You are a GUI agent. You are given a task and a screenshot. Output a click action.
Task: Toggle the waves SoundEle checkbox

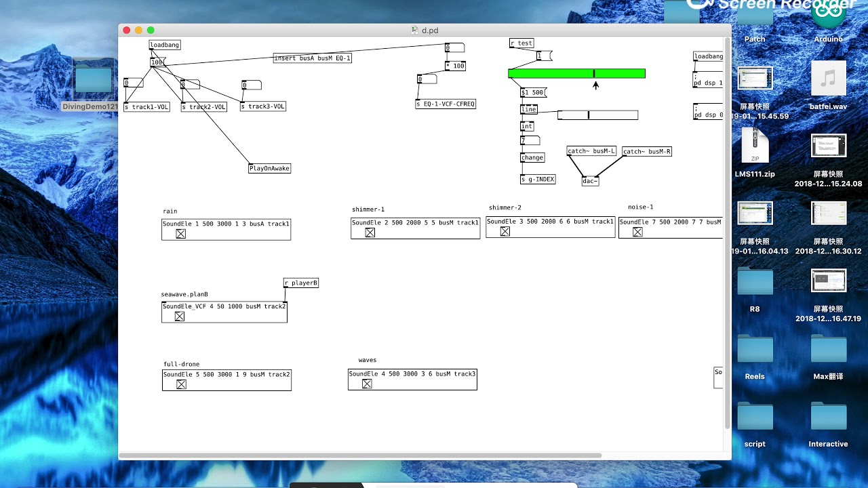click(x=367, y=384)
